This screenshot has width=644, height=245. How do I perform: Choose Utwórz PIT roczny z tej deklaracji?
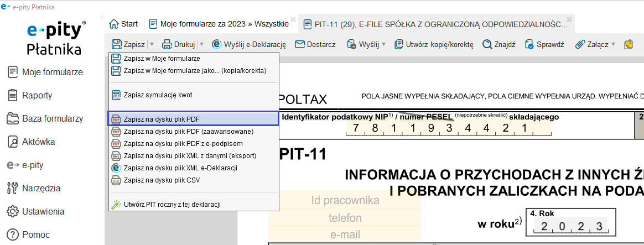(194, 204)
